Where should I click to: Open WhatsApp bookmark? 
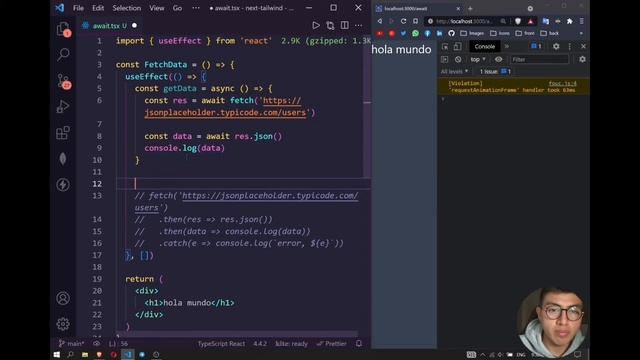coord(416,33)
